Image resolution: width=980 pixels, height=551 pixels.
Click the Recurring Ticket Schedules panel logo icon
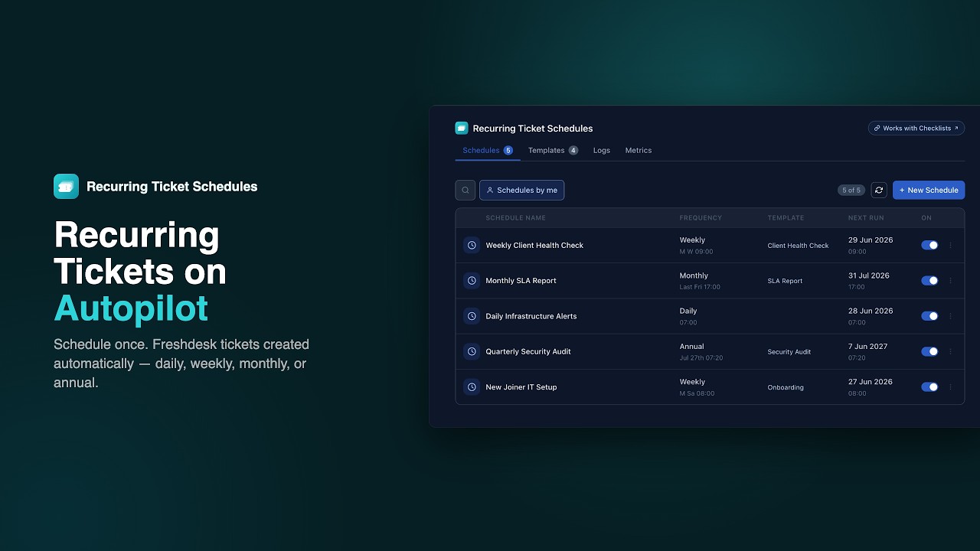461,128
